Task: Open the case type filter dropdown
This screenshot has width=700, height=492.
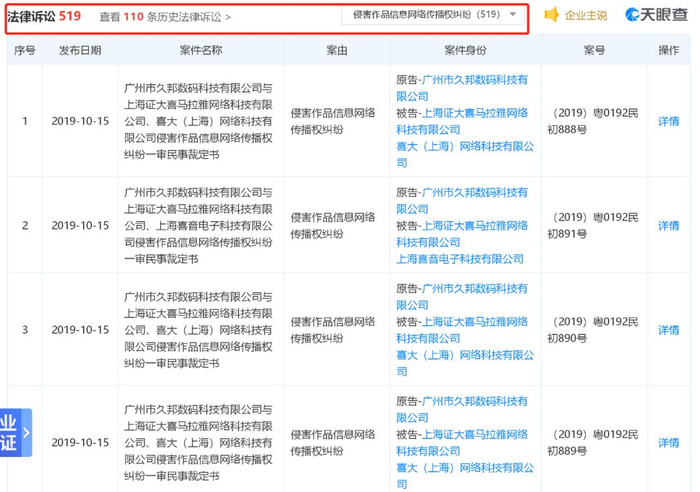Action: (x=433, y=15)
